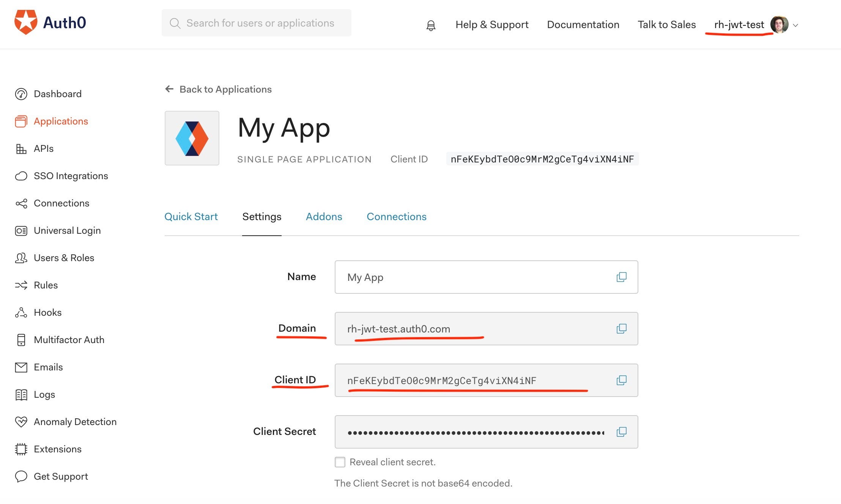This screenshot has width=841, height=504.
Task: Open Extensions in the sidebar
Action: (57, 449)
